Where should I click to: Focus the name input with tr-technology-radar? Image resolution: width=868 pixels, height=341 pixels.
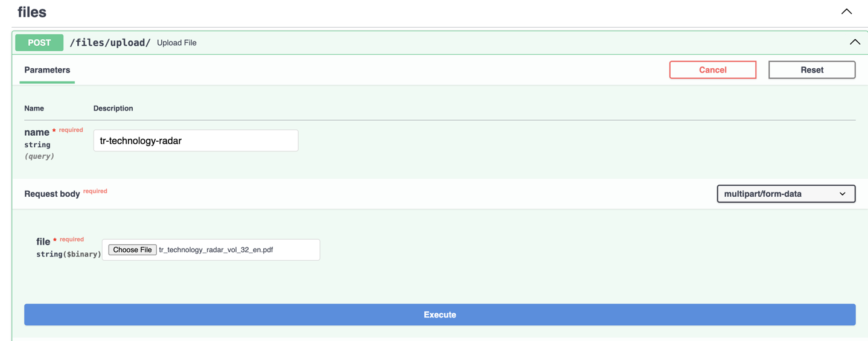tap(196, 141)
